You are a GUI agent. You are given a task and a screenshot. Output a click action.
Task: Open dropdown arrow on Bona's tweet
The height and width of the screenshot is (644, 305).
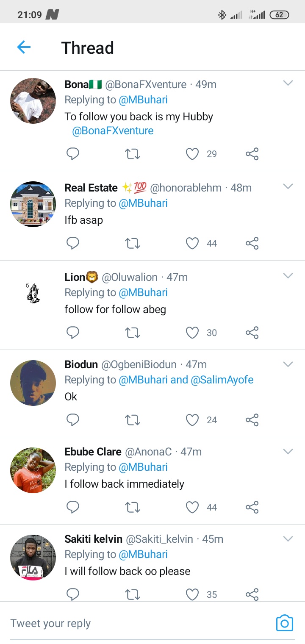tap(288, 83)
